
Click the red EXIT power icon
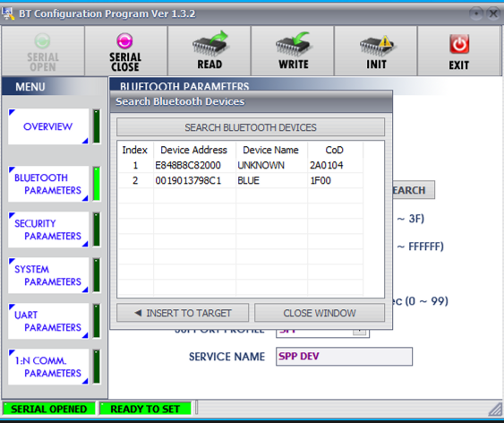[459, 44]
